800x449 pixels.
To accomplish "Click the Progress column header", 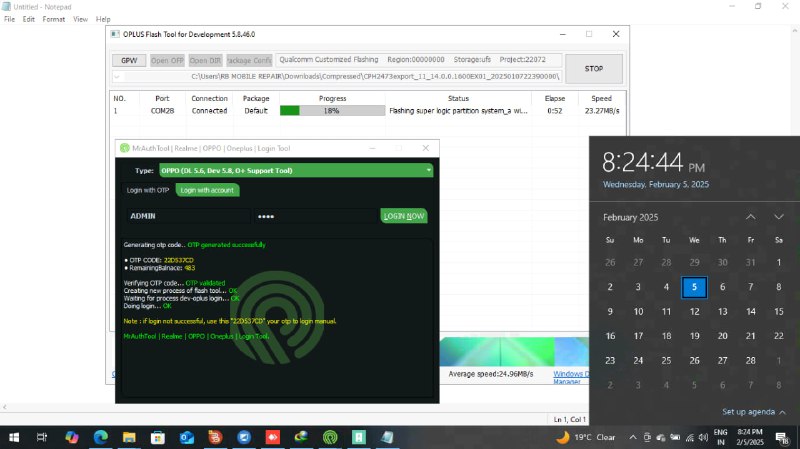I will pyautogui.click(x=332, y=98).
